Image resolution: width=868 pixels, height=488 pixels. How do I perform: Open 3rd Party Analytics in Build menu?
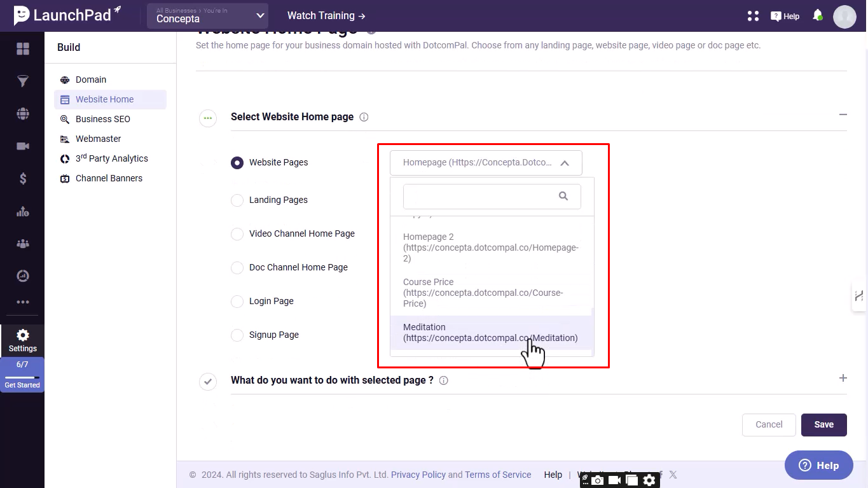tap(112, 158)
